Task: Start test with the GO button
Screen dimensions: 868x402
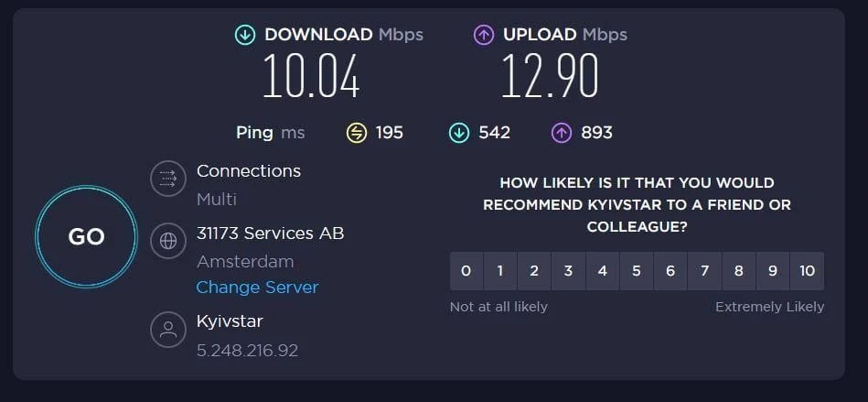Action: pyautogui.click(x=86, y=237)
